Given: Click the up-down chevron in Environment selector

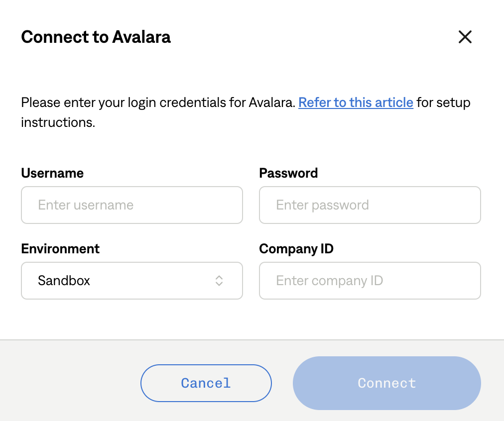Looking at the screenshot, I should (x=219, y=281).
